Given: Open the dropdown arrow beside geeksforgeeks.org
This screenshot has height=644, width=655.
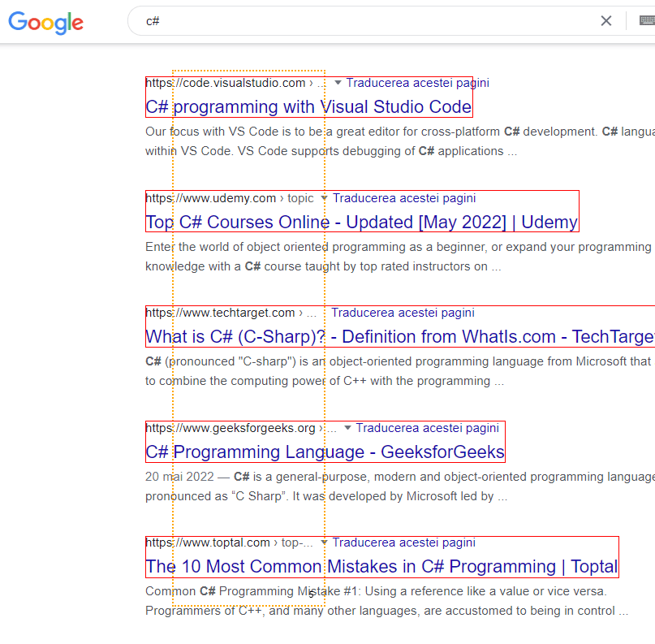Looking at the screenshot, I should (347, 428).
